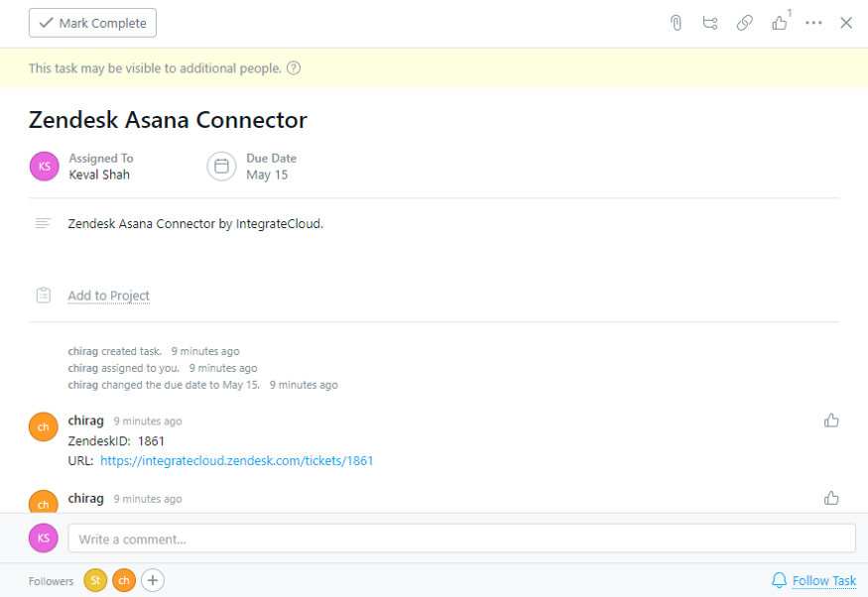Click the description text lines icon
Image resolution: width=868 pixels, height=597 pixels.
click(44, 223)
